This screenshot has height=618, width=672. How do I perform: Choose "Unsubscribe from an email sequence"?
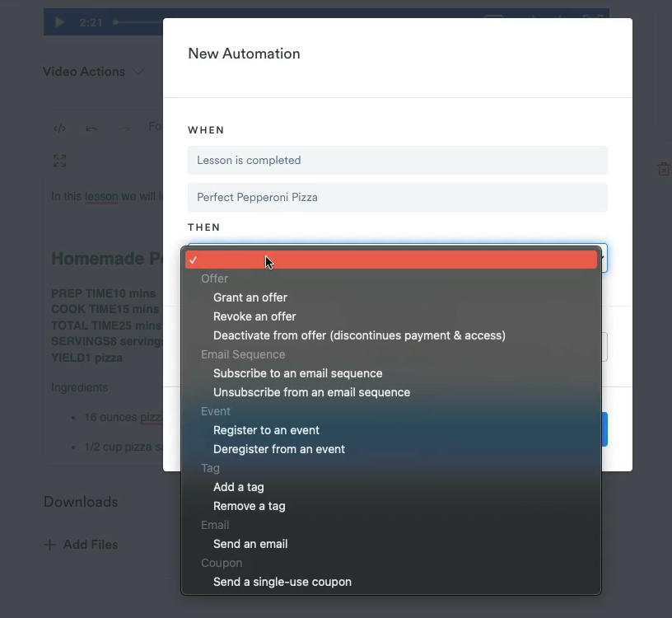311,392
